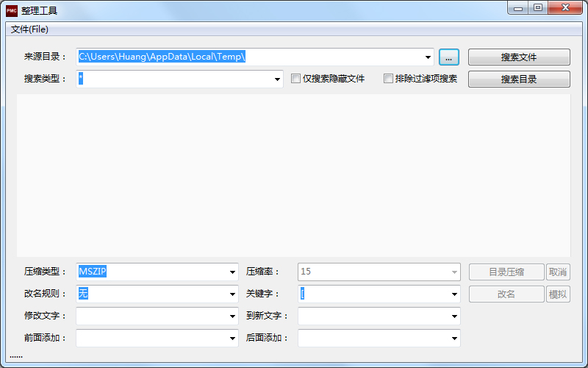The image size is (588, 368).
Task: Enable the 仅搜索隐藏文件 checkbox
Action: [x=296, y=79]
